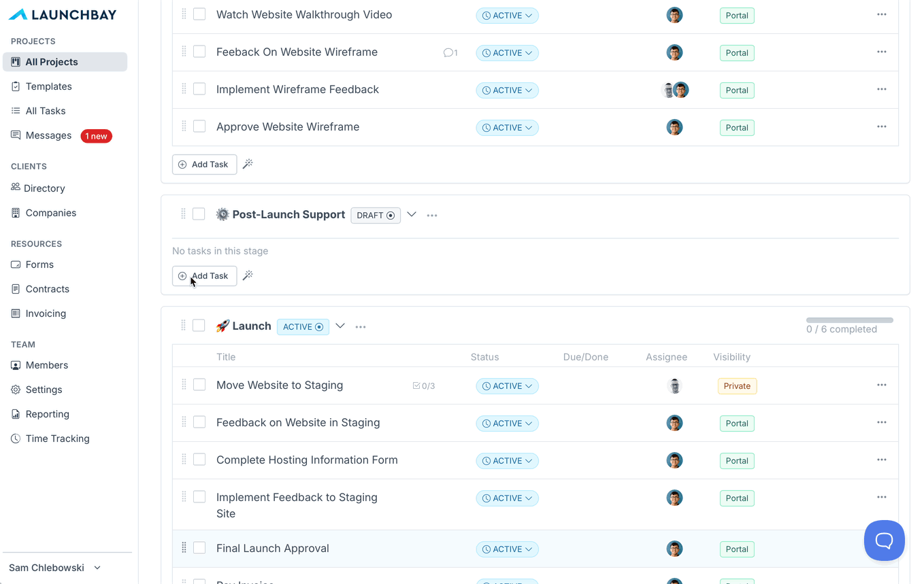Click Add Task in Post-Launch Support stage
Screen dimensions: 924x584
pos(204,275)
